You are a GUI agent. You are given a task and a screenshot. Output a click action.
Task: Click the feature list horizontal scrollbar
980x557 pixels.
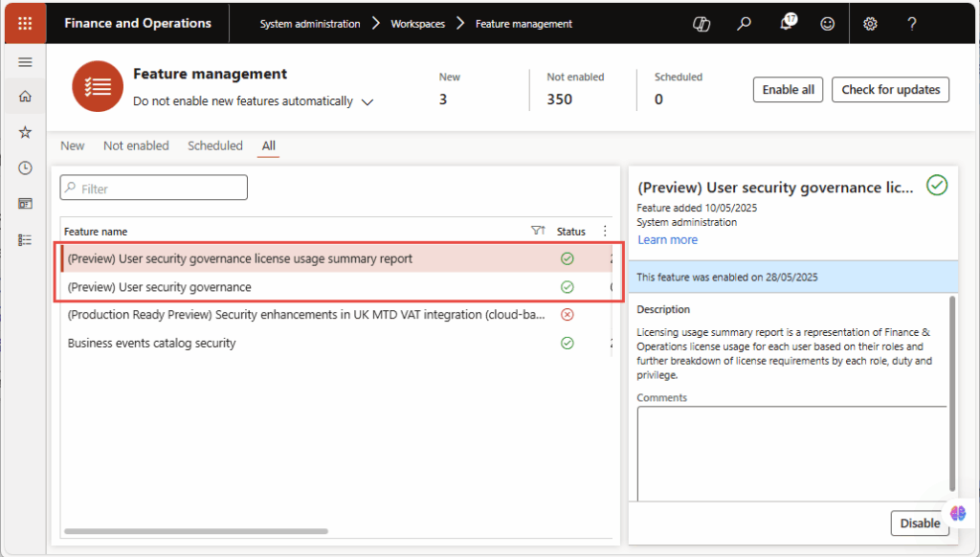tap(196, 531)
